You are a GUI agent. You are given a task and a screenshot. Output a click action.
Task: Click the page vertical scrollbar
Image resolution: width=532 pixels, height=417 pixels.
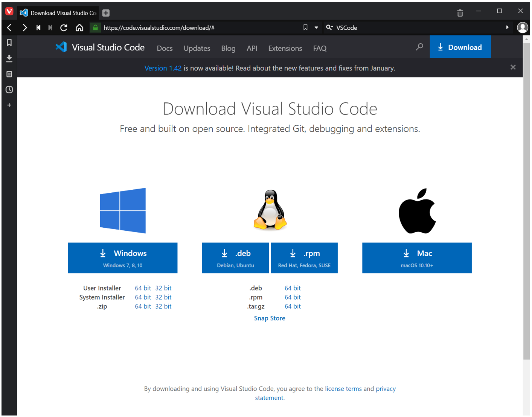point(526,201)
